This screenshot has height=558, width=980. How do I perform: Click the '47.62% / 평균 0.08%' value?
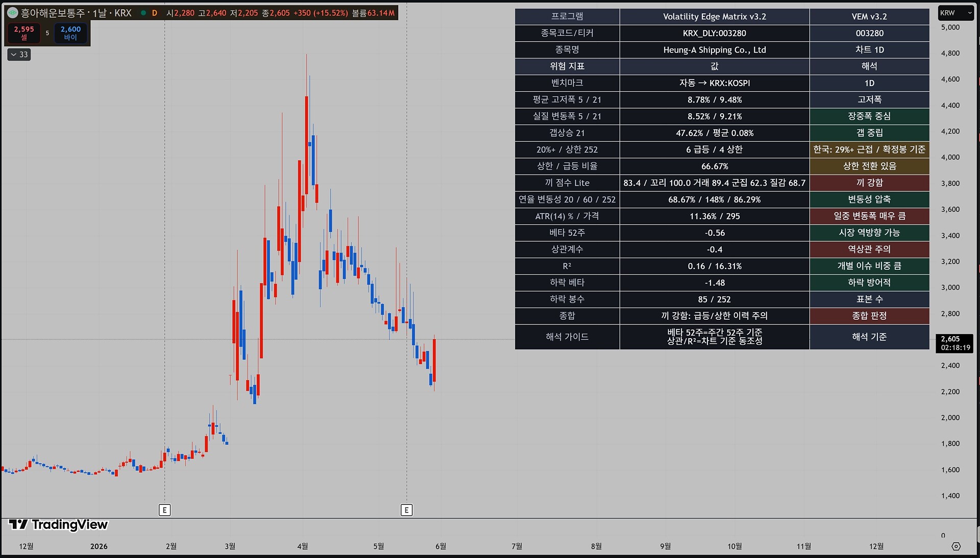coord(715,133)
